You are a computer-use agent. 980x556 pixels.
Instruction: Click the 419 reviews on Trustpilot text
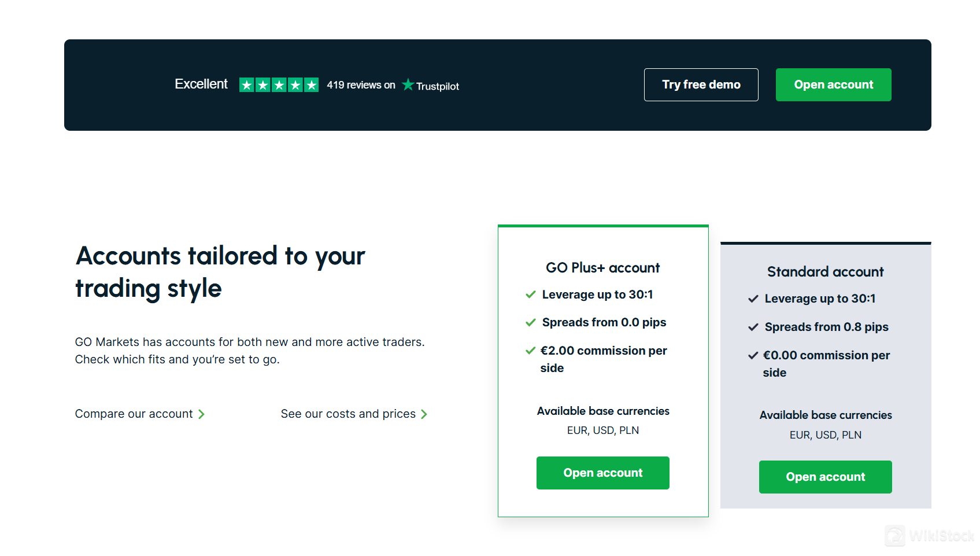pos(361,85)
